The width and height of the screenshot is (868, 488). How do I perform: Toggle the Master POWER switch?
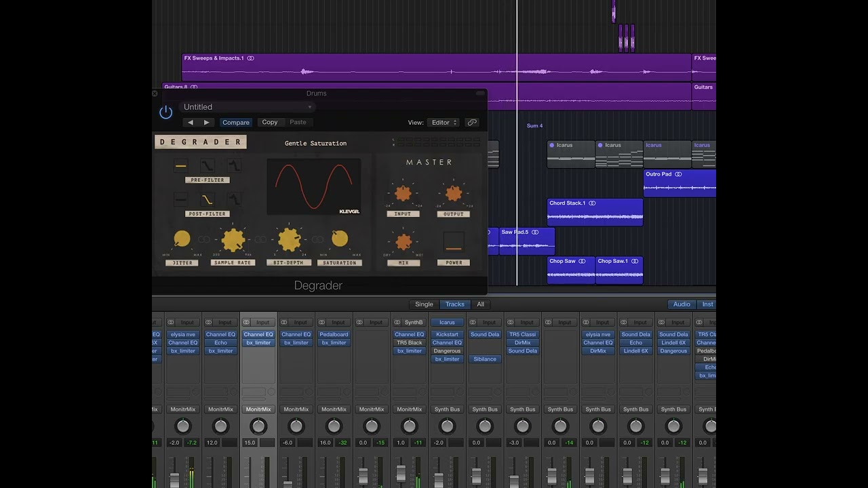pyautogui.click(x=454, y=241)
